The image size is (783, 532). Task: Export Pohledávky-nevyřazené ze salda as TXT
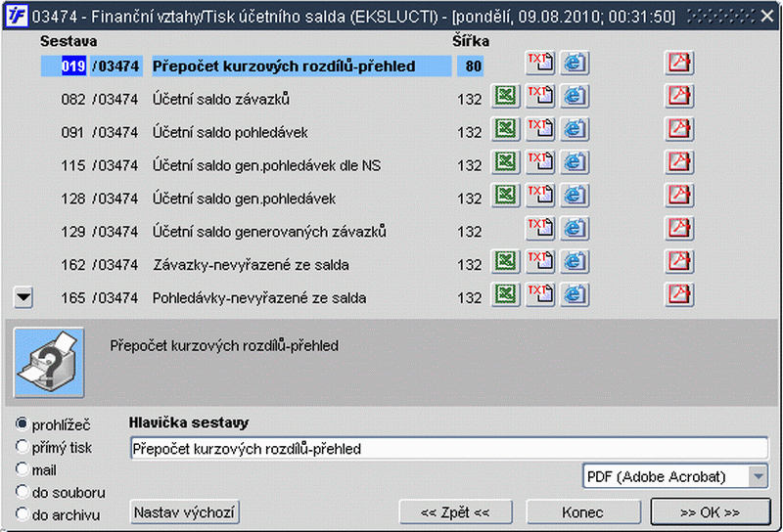[x=540, y=294]
